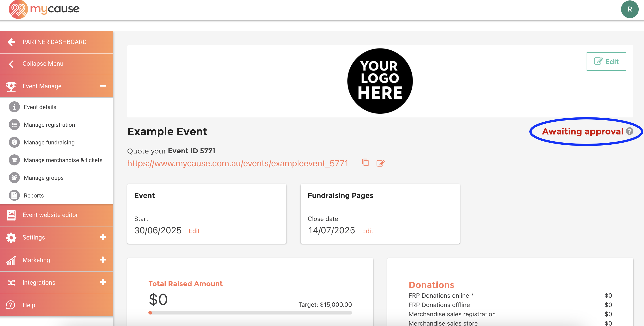Viewport: 644px width, 326px height.
Task: Expand the Marketing section
Action: (103, 260)
